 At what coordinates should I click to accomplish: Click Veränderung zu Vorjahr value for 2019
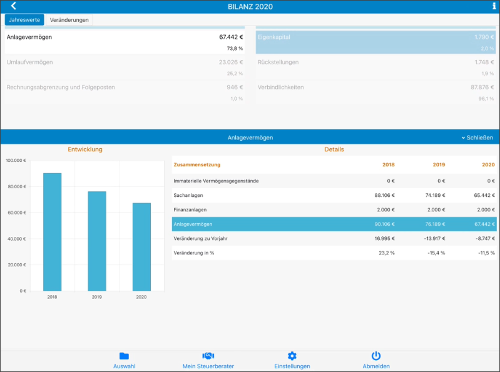coord(434,238)
